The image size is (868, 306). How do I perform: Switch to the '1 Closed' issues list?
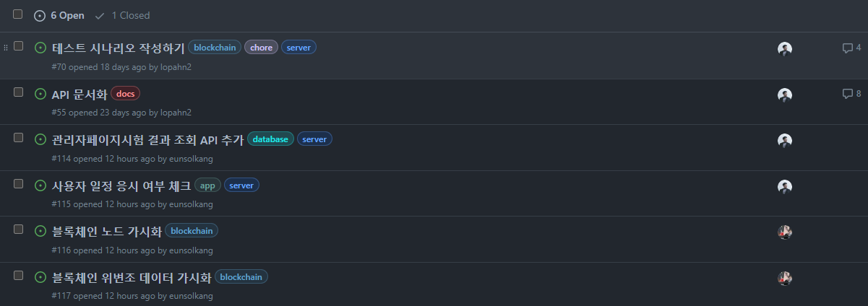click(122, 15)
